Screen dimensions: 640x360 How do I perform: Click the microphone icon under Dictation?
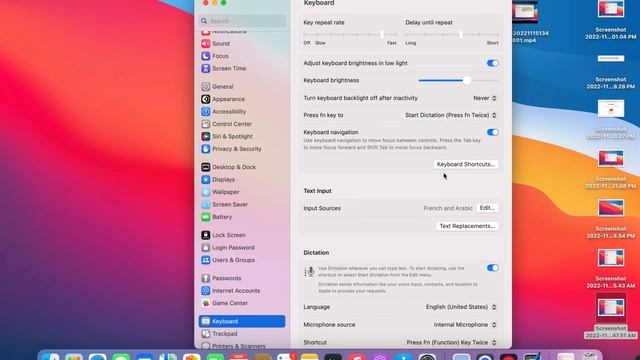(x=309, y=272)
